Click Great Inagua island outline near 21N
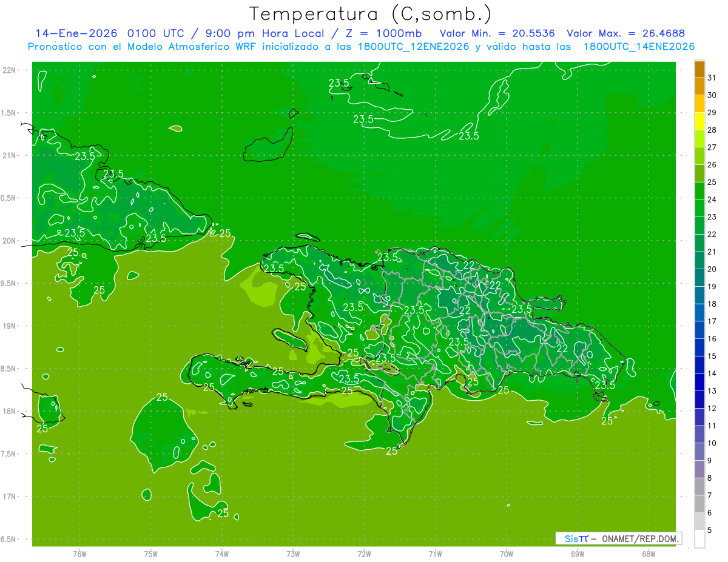This screenshot has height=562, width=728. pyautogui.click(x=269, y=146)
